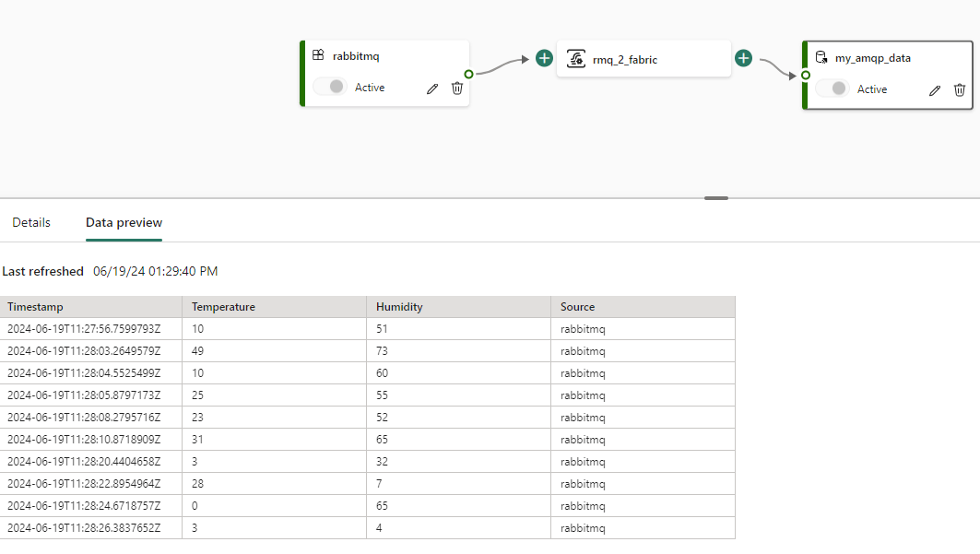
Task: Open the Data preview tab
Action: (124, 222)
